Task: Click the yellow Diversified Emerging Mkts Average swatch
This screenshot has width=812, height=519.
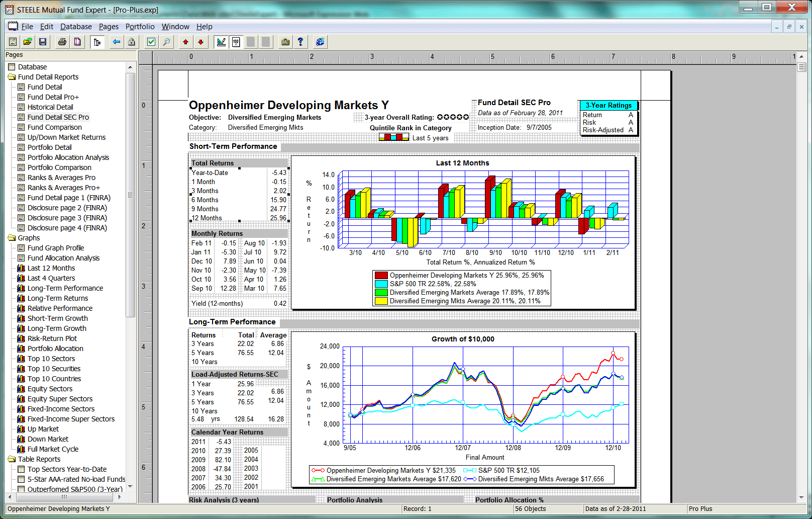Action: [x=381, y=301]
